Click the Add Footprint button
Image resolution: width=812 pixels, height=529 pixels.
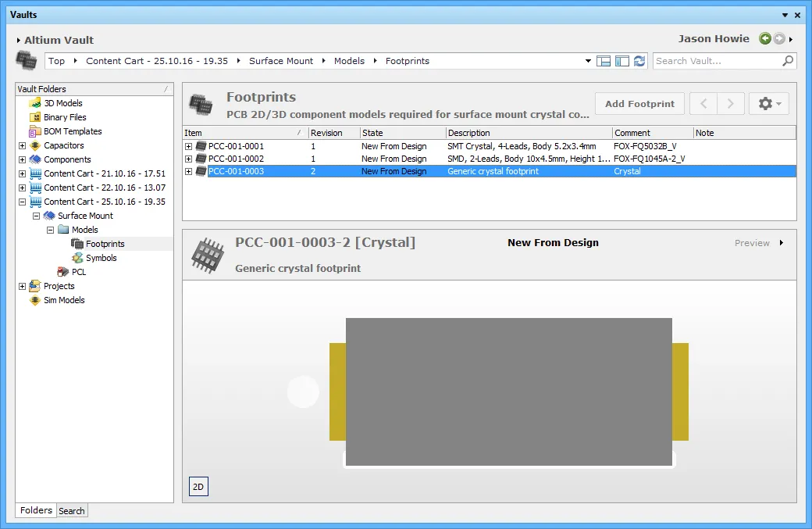(639, 104)
